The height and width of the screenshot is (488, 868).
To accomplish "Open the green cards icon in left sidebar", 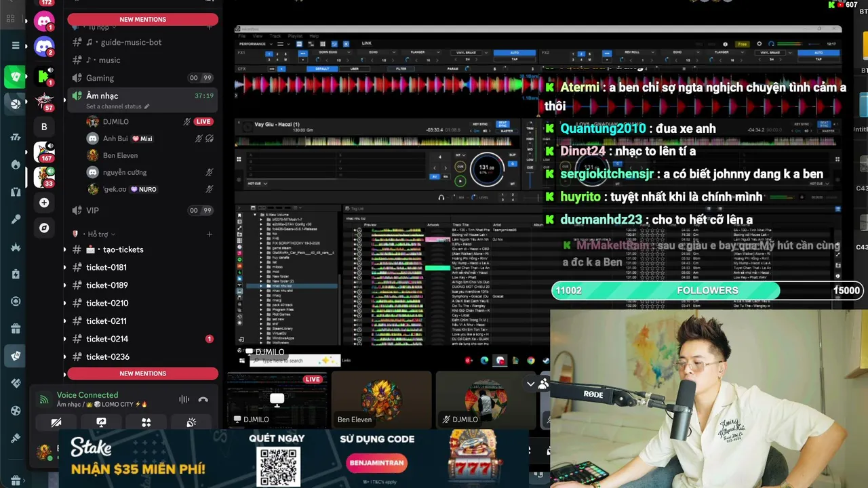I will click(16, 77).
